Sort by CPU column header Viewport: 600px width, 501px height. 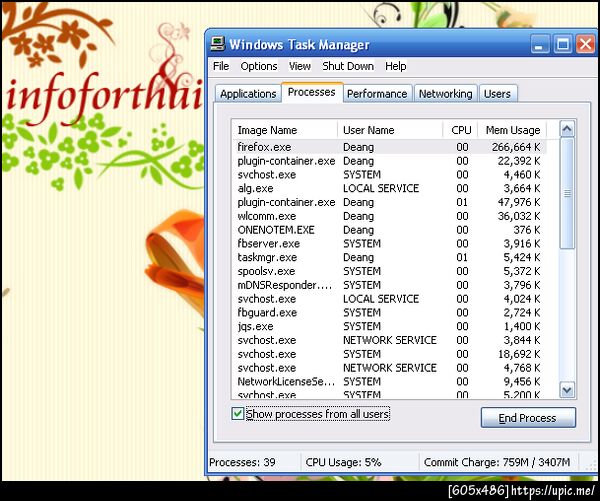(460, 130)
